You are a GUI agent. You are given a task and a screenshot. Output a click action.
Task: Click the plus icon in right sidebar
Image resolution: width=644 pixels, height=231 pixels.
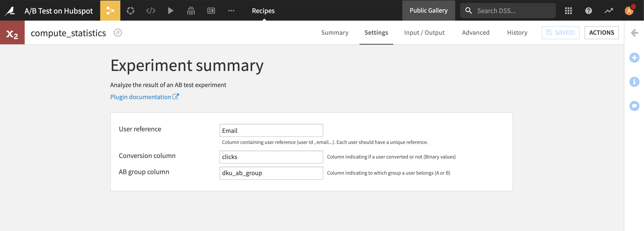coord(635,57)
